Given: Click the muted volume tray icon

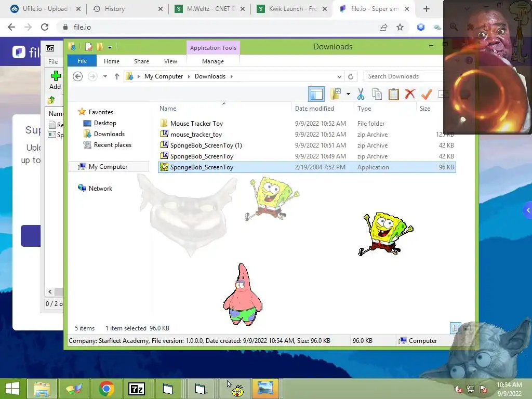Looking at the screenshot, I should click(x=458, y=389).
